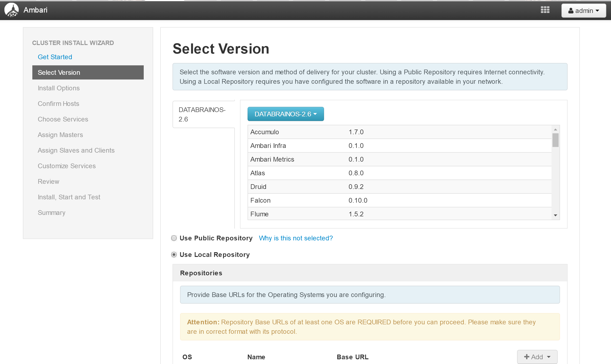Image resolution: width=611 pixels, height=364 pixels.
Task: Click the Druid service row
Action: [x=400, y=187]
